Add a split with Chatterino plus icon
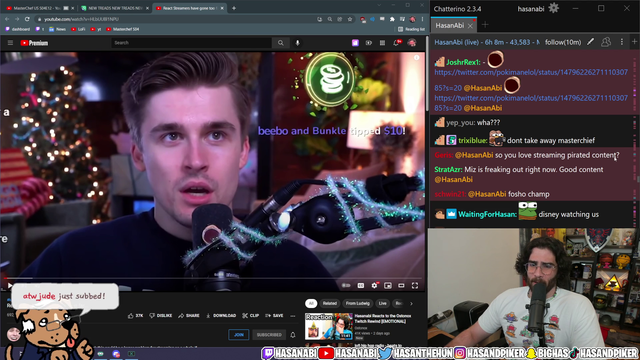Viewport: 640px width, 360px height. (635, 42)
